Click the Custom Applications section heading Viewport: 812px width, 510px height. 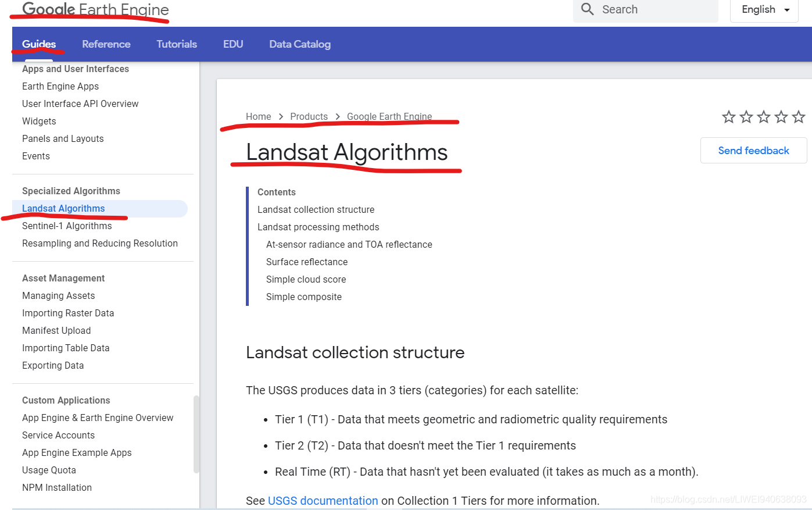click(66, 400)
